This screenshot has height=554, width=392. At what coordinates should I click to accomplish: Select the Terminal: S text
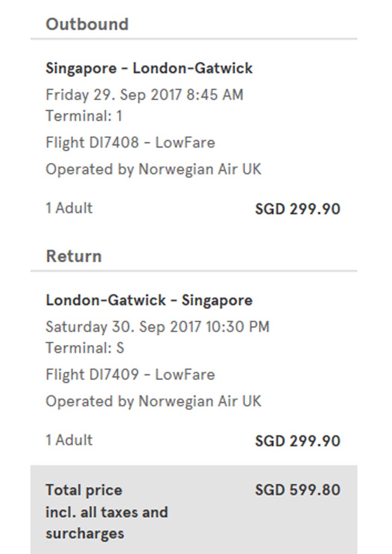(85, 347)
